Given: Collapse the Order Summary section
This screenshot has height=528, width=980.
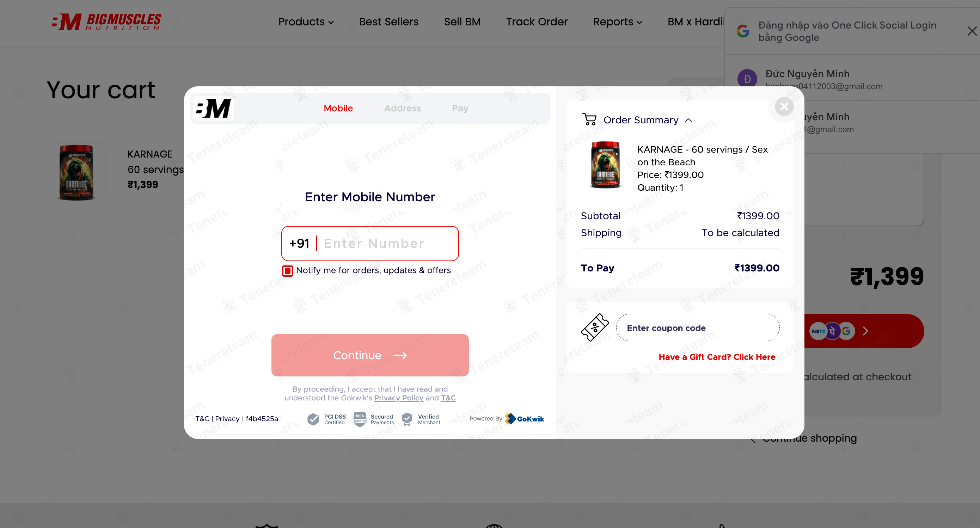Looking at the screenshot, I should (688, 120).
